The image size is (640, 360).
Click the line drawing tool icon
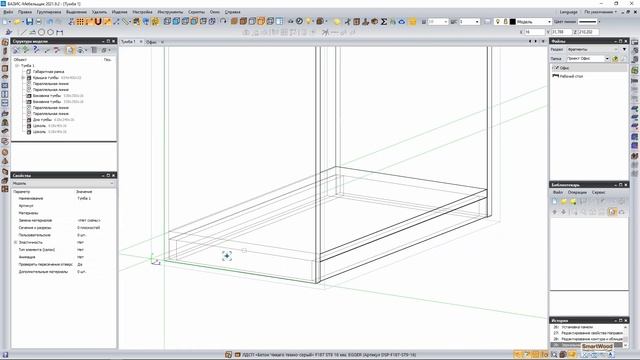point(23,32)
